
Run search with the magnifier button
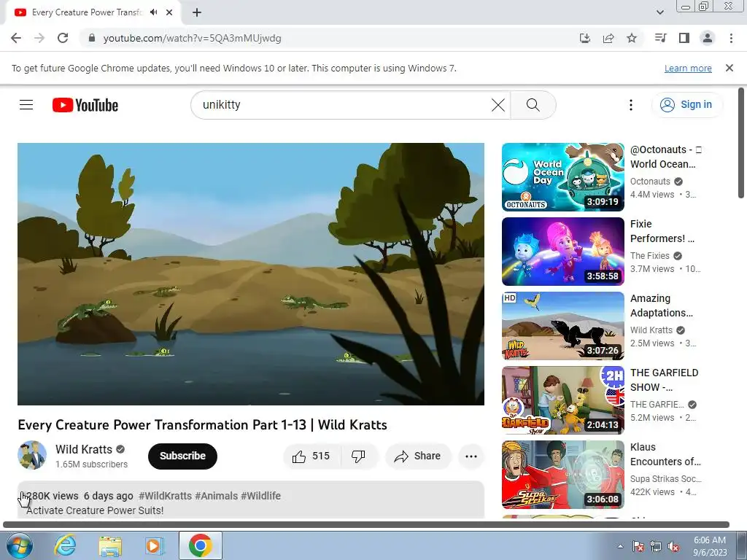[533, 105]
